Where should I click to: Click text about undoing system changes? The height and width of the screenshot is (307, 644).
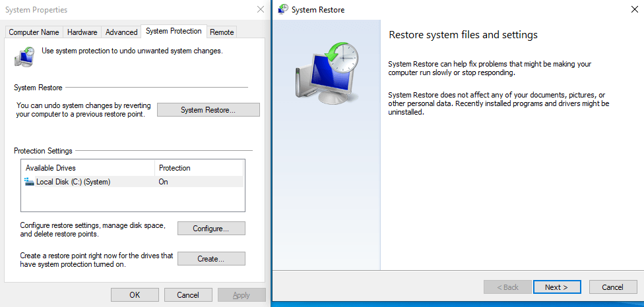83,110
